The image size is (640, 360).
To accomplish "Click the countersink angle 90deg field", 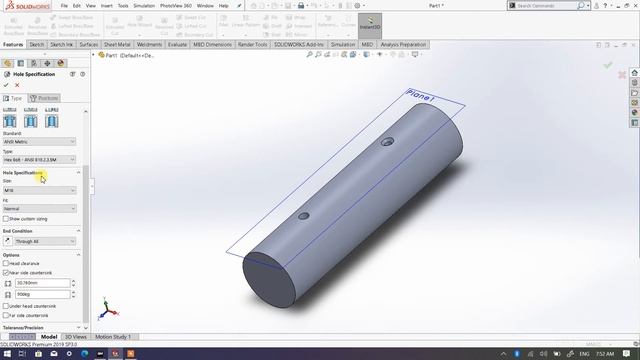I will pos(42,294).
